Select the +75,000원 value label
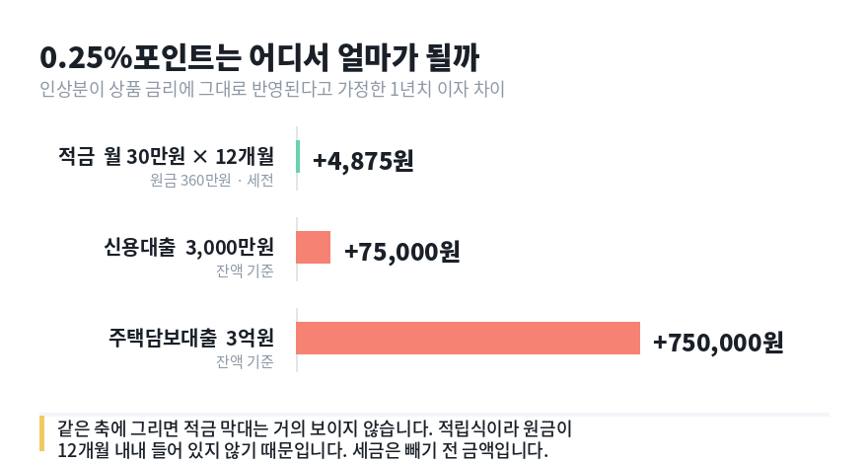Screen dimensions: 868x464 coord(401,252)
